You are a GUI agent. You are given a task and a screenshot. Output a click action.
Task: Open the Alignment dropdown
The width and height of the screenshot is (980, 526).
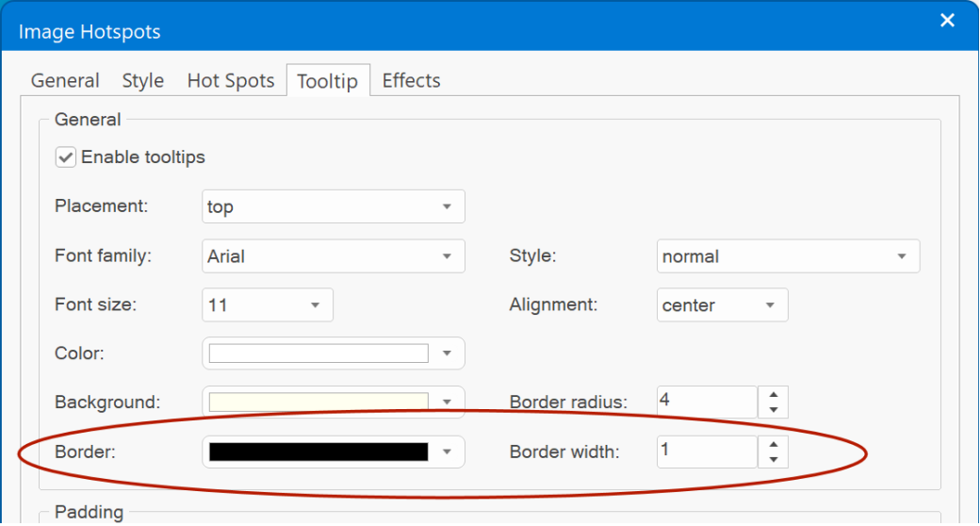723,304
